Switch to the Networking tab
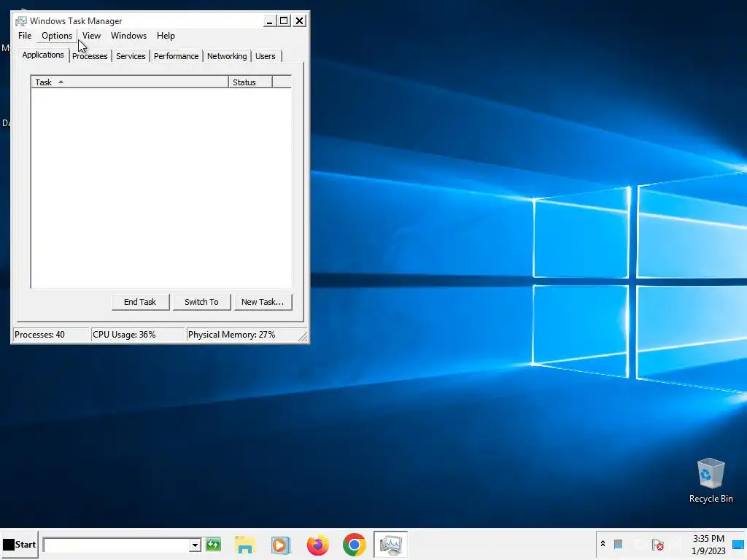 (227, 56)
